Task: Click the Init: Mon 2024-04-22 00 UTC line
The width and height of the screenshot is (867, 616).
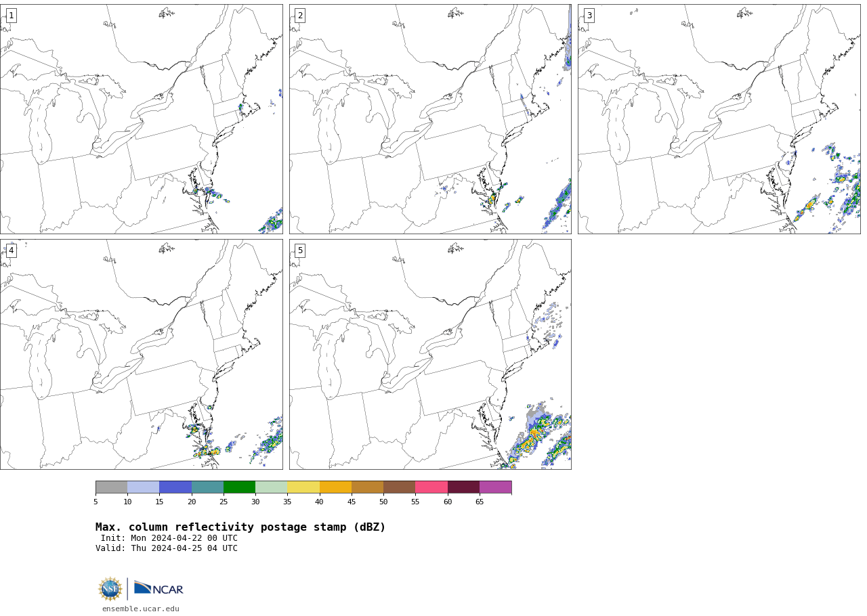Action: [169, 538]
